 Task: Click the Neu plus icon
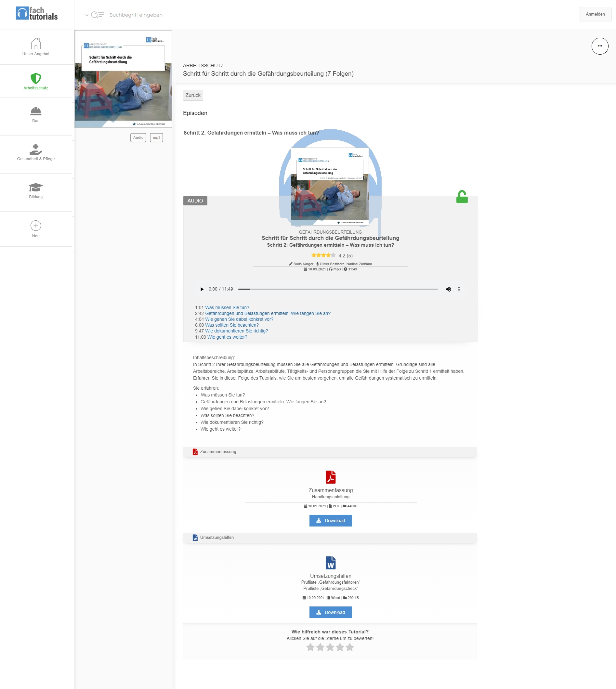click(36, 226)
